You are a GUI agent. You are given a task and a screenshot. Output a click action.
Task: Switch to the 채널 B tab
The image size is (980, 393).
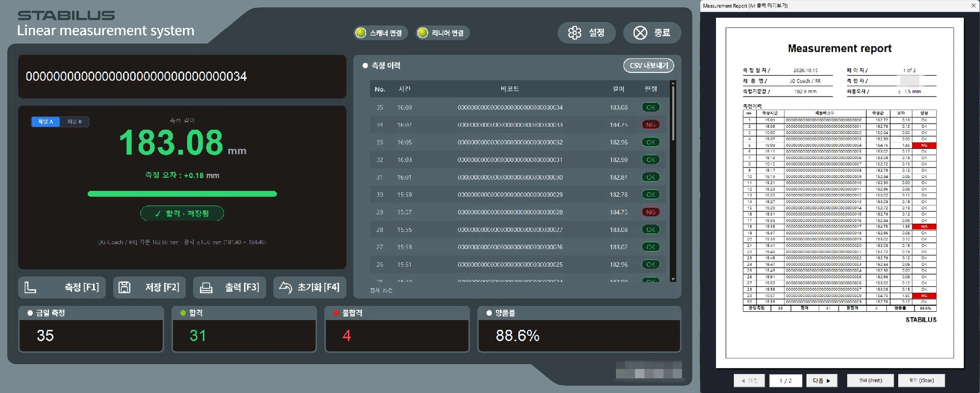74,121
